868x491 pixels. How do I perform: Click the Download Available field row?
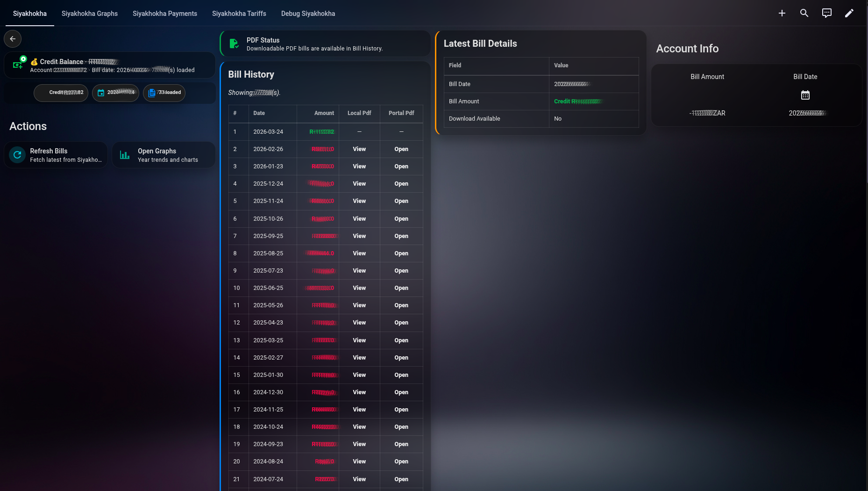click(x=541, y=119)
